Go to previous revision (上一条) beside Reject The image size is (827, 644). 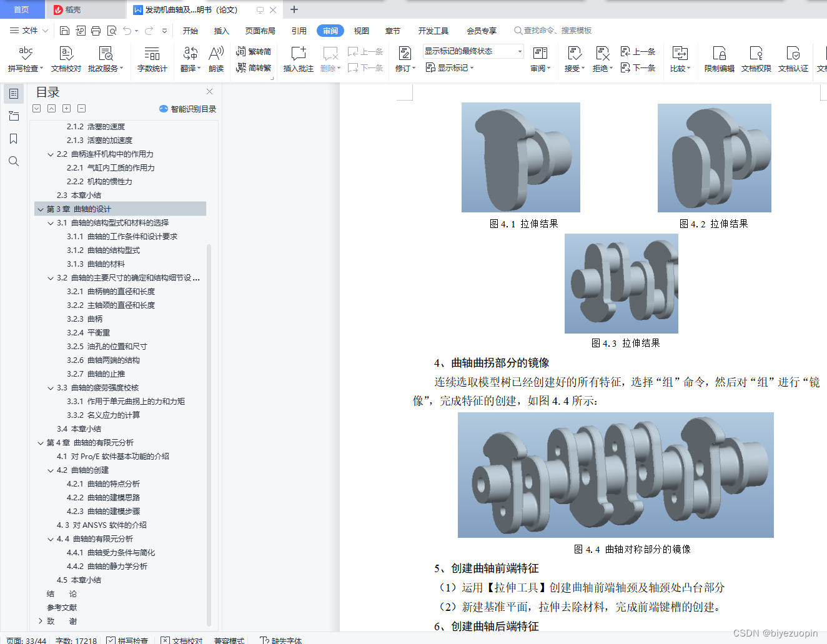coord(638,52)
